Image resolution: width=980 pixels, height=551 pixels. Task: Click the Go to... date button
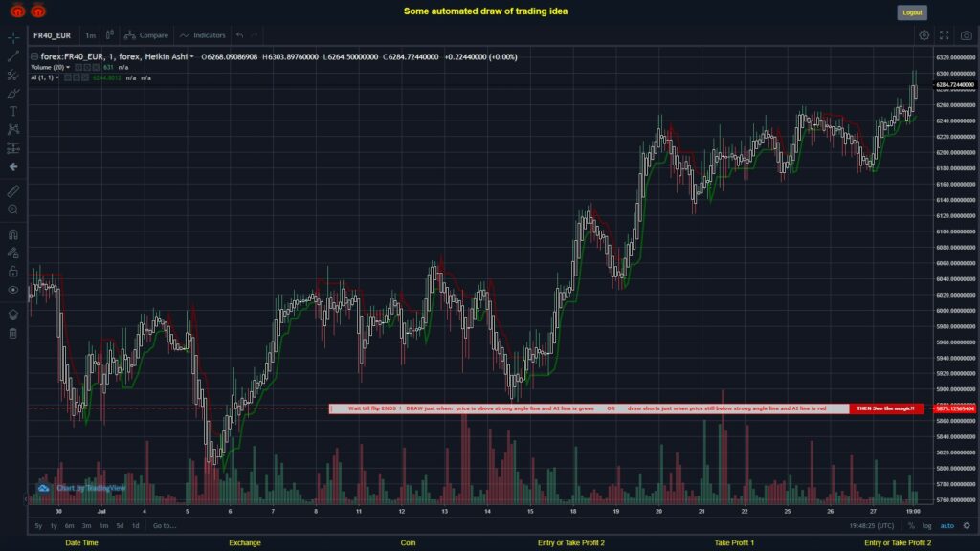tap(165, 526)
